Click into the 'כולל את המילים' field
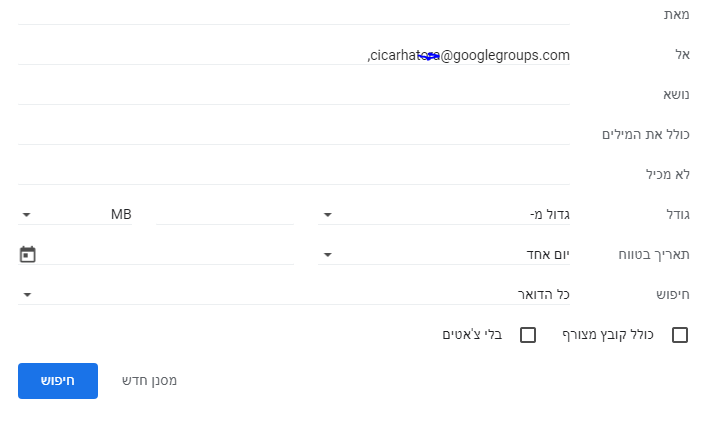The image size is (706, 421). coord(294,134)
